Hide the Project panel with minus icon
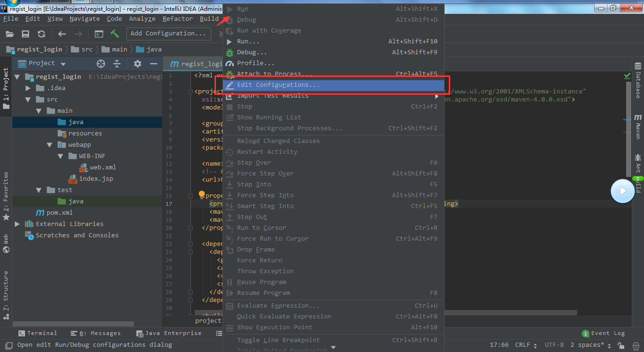The image size is (644, 352). point(153,64)
